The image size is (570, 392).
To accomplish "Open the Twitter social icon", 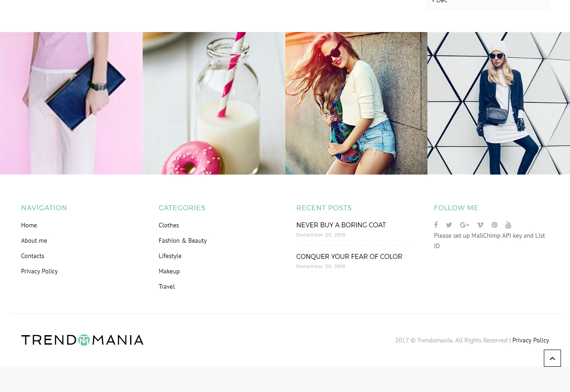I will coord(449,225).
